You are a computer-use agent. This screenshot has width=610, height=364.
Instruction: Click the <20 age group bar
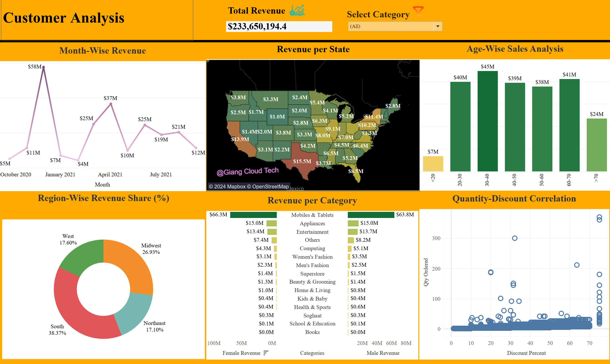tap(433, 164)
